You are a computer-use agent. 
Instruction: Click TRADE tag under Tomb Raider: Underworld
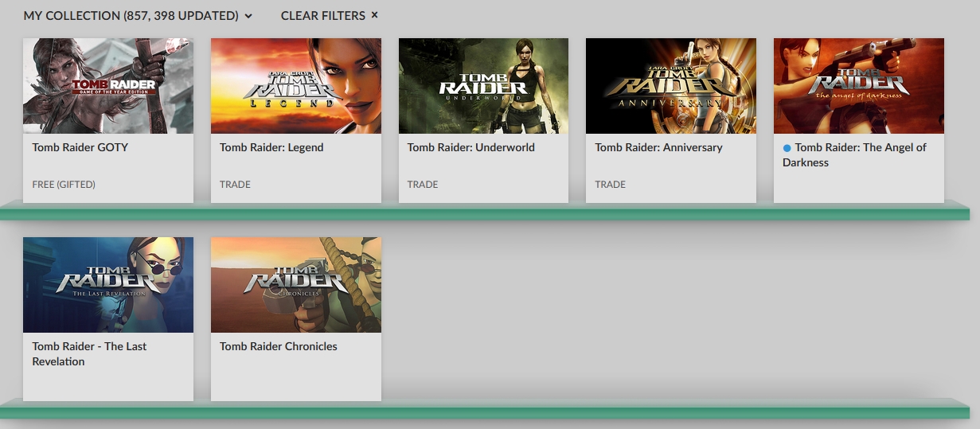423,185
